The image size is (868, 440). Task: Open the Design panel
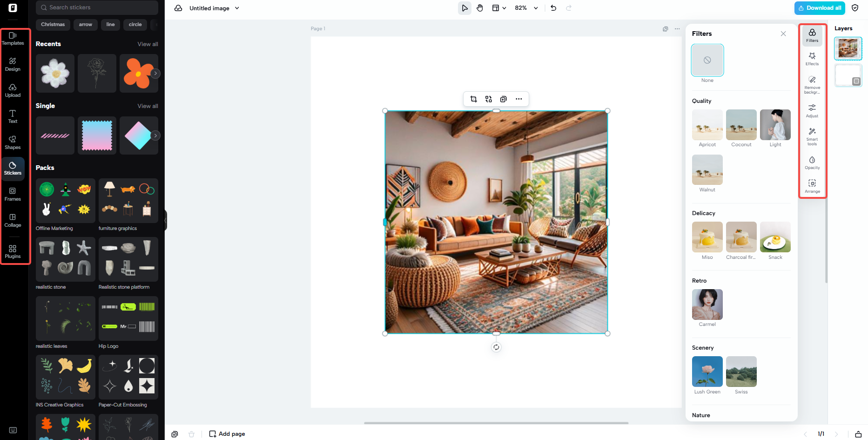pyautogui.click(x=13, y=65)
